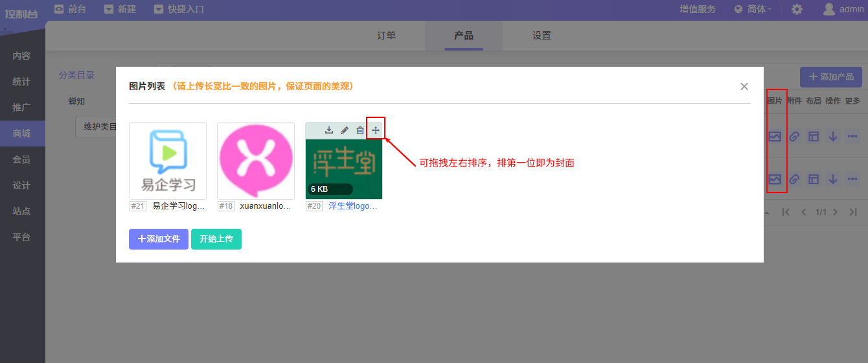Image resolution: width=868 pixels, height=363 pixels.
Task: Open the settings gear in top bar
Action: pos(797,9)
